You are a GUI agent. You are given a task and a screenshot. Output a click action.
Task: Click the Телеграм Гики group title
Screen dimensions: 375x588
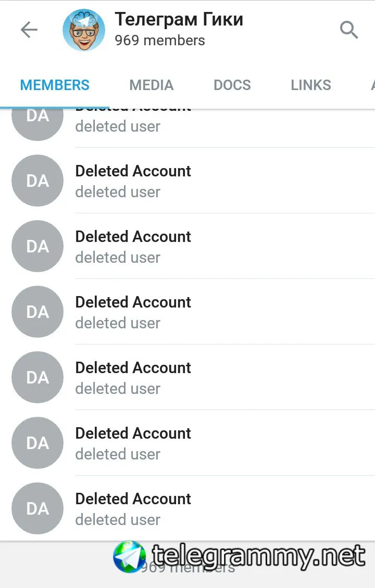click(x=179, y=19)
